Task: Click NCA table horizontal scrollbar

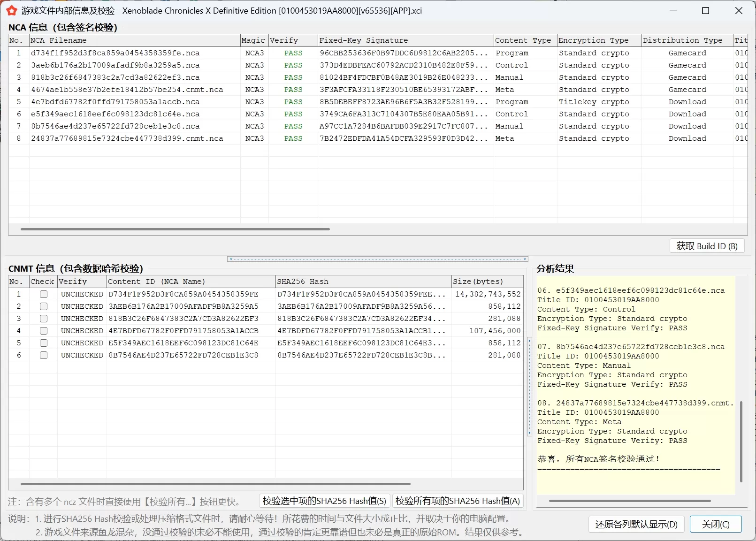Action: tap(175, 229)
